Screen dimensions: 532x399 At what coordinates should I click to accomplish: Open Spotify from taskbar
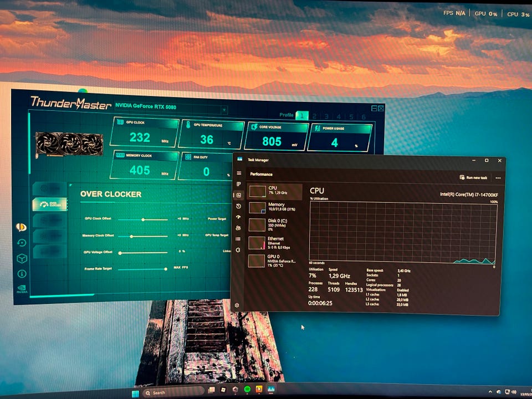(x=247, y=389)
